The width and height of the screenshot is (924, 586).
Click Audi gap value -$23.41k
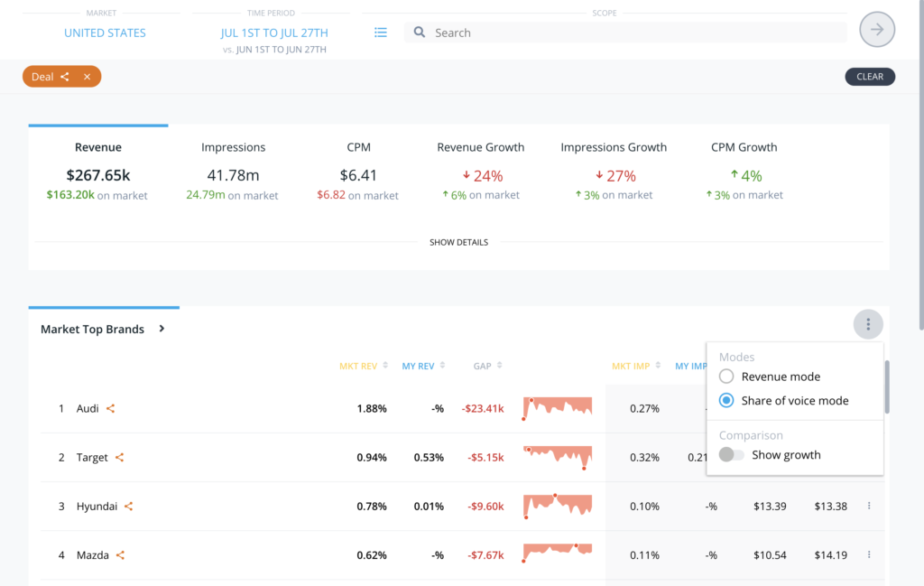[x=483, y=408]
